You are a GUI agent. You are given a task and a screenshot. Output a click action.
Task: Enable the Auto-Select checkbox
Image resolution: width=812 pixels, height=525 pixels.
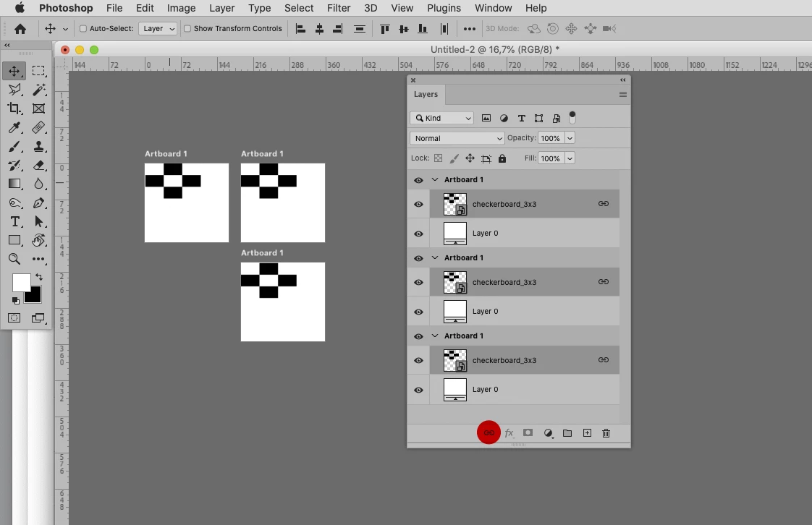[83, 28]
